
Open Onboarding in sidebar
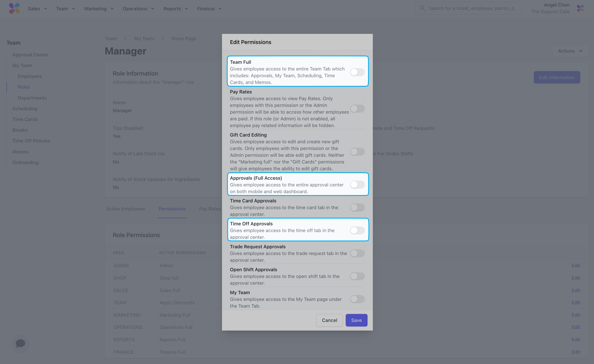(25, 162)
